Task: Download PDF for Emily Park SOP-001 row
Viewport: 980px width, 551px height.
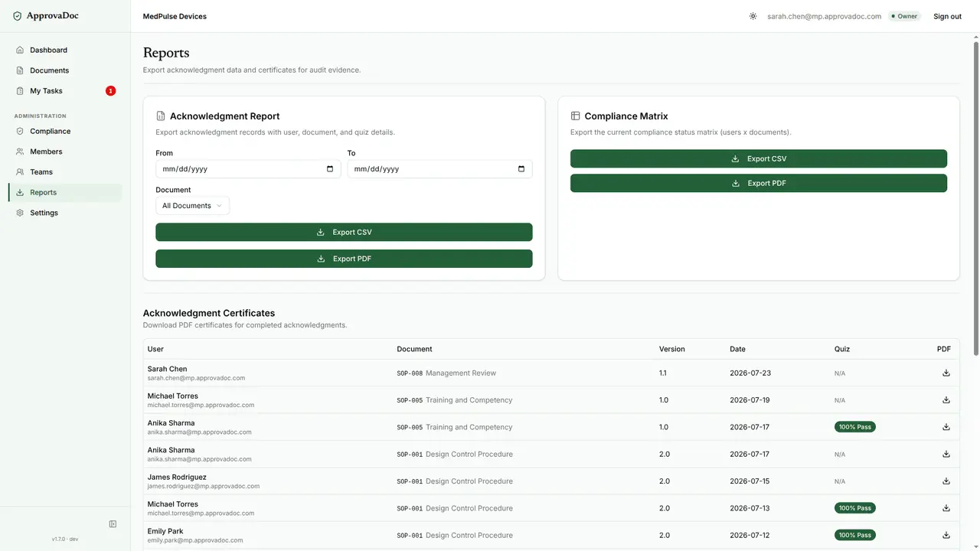Action: coord(946,535)
